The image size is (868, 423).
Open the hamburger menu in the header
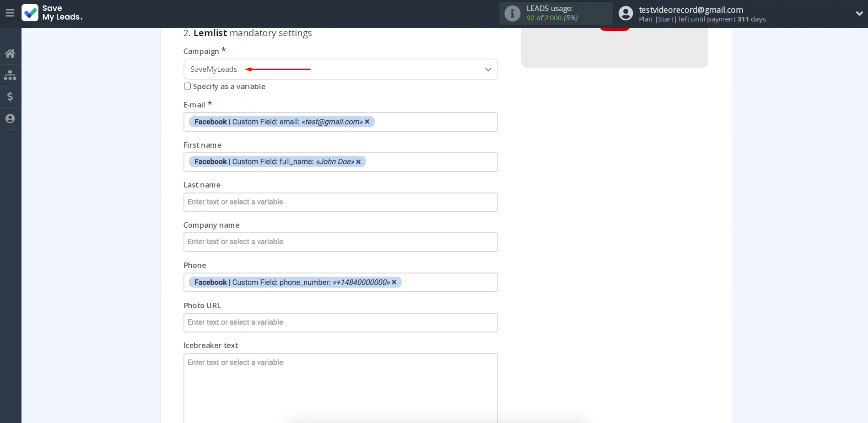click(x=10, y=13)
